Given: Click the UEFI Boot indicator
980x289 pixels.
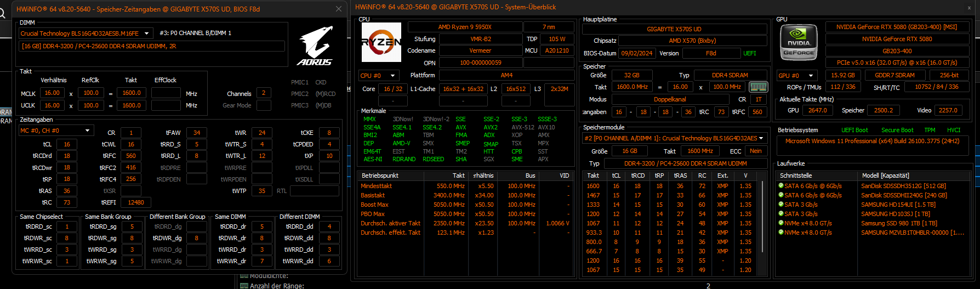Looking at the screenshot, I should click(x=854, y=130).
